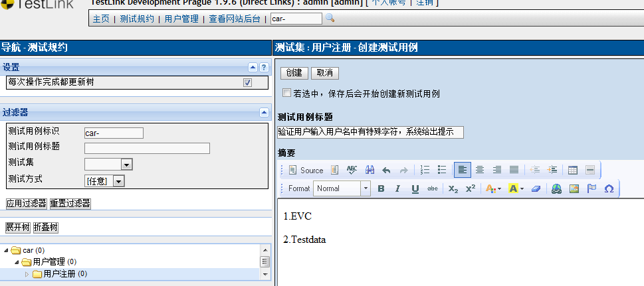The image size is (644, 286).
Task: Insert a numbered list
Action: [x=425, y=170]
